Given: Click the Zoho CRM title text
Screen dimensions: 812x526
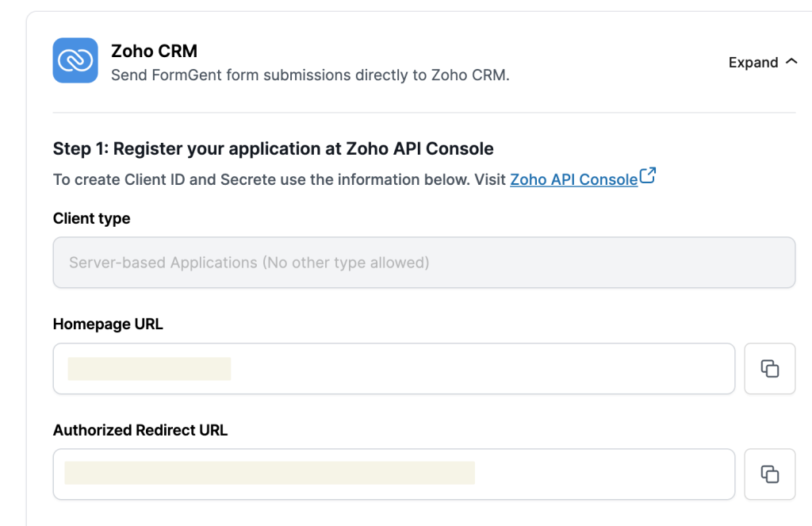Looking at the screenshot, I should [155, 51].
